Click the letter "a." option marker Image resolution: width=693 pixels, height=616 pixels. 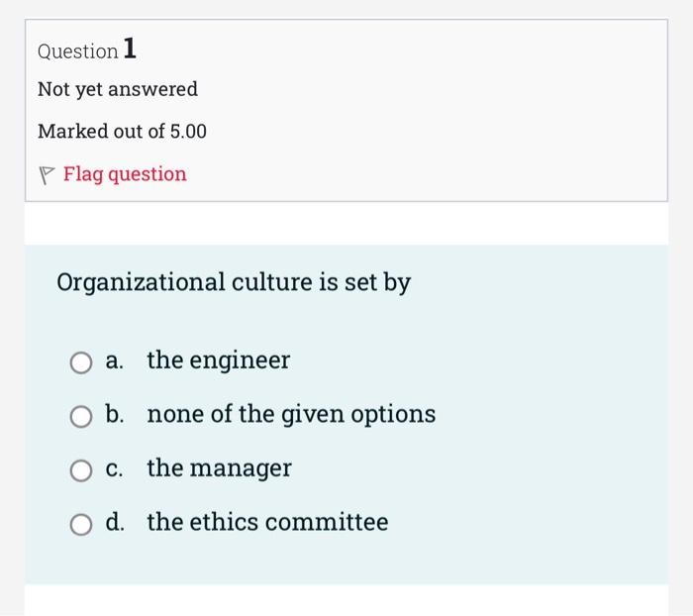pyautogui.click(x=115, y=360)
